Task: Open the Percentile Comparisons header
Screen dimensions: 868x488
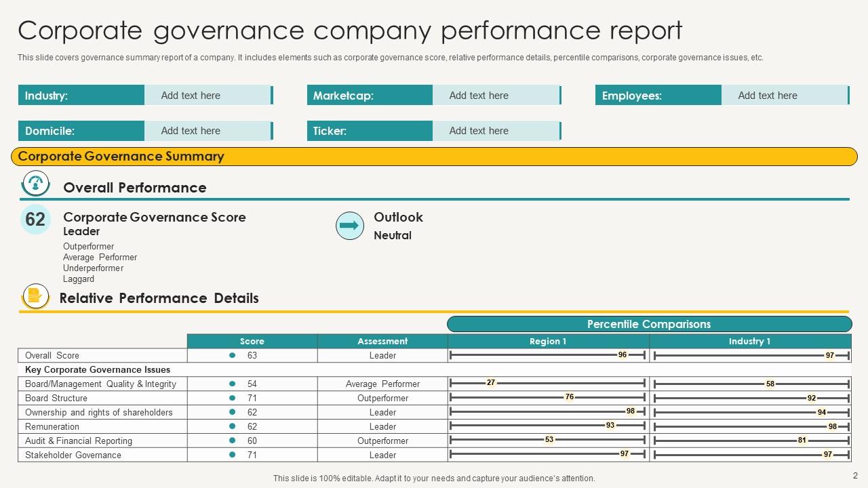Action: pyautogui.click(x=648, y=324)
